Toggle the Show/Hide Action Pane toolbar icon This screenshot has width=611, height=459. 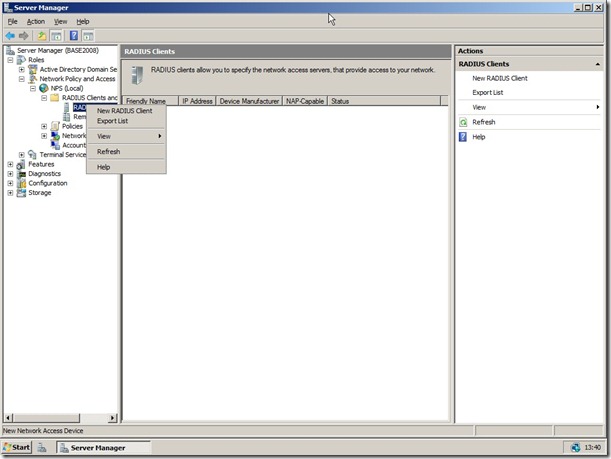click(88, 36)
